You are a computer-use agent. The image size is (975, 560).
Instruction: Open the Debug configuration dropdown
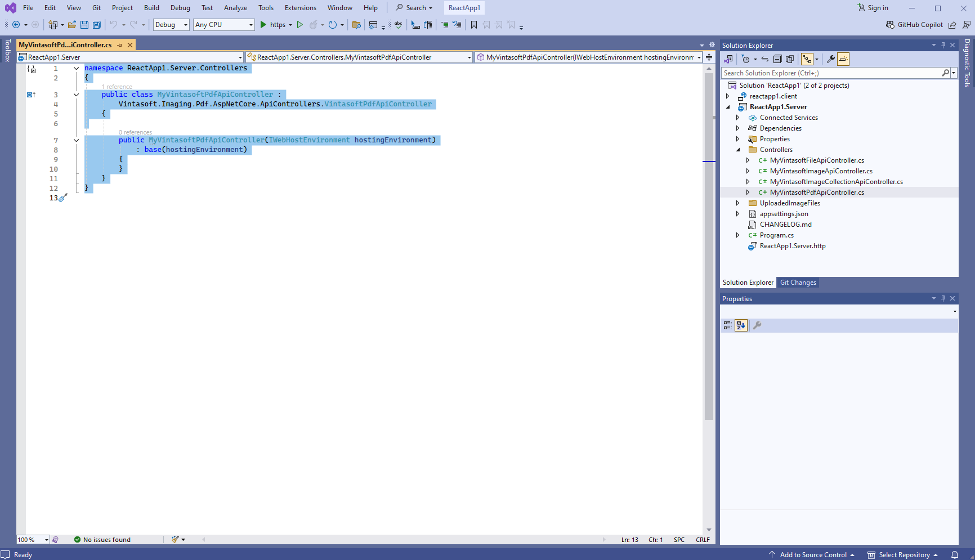pos(172,25)
